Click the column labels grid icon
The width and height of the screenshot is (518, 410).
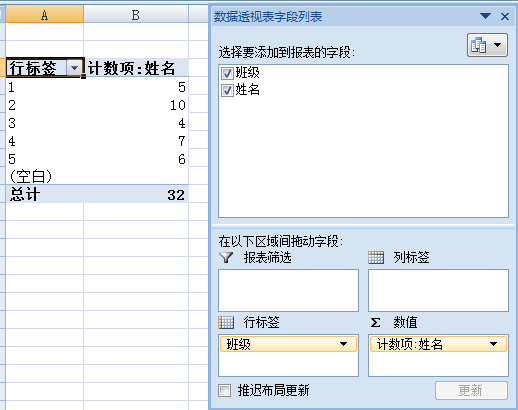pyautogui.click(x=376, y=257)
